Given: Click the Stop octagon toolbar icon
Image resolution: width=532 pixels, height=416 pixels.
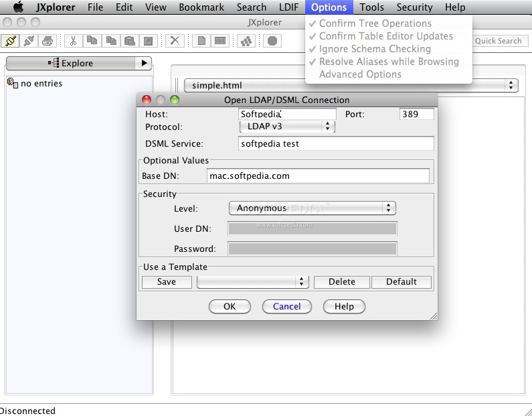Looking at the screenshot, I should [272, 41].
